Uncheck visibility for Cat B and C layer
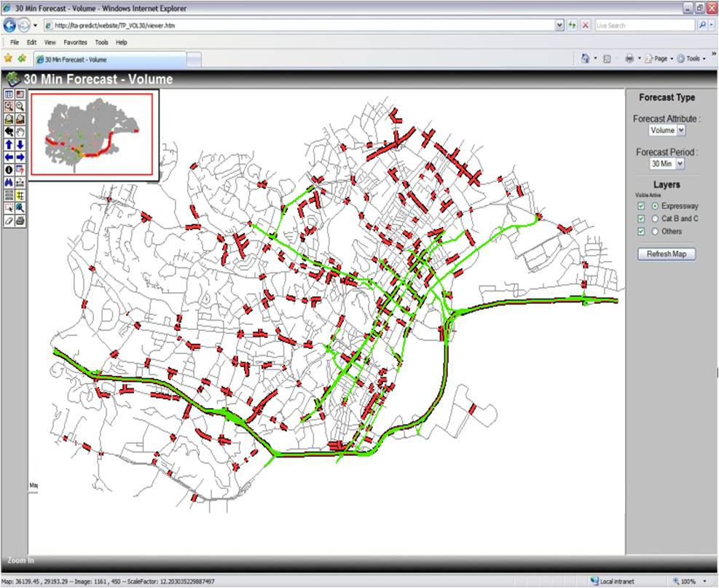 click(x=641, y=219)
